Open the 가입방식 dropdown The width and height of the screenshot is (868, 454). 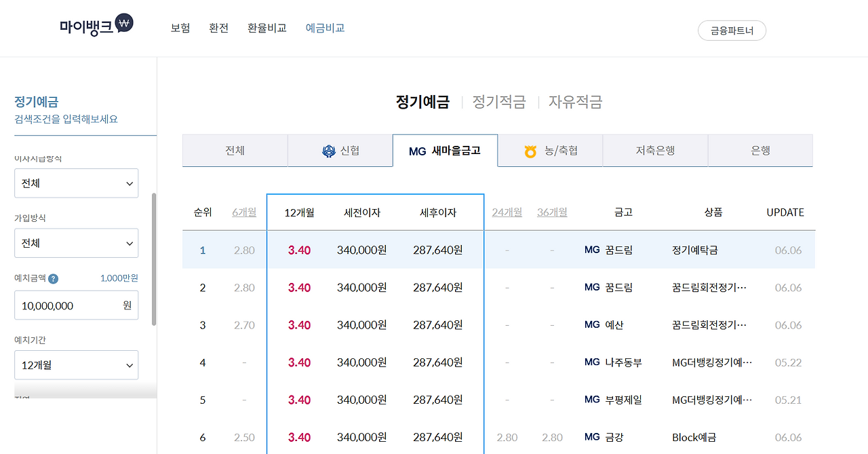tap(77, 243)
